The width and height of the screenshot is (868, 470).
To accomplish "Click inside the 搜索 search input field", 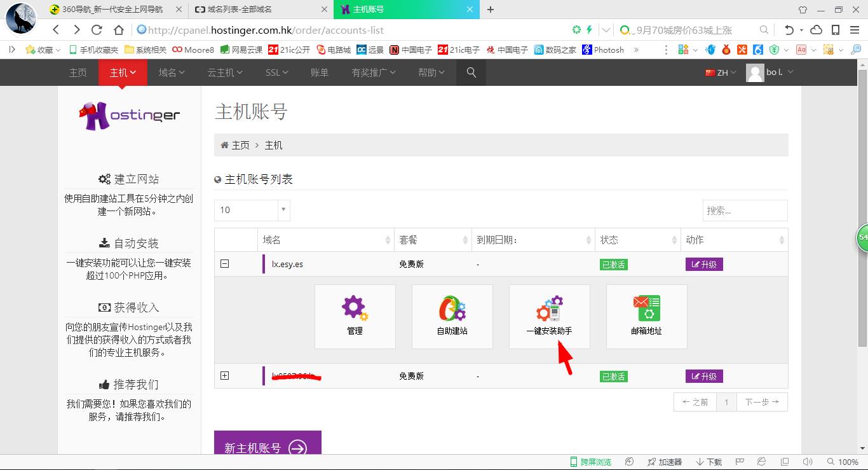I will [745, 210].
